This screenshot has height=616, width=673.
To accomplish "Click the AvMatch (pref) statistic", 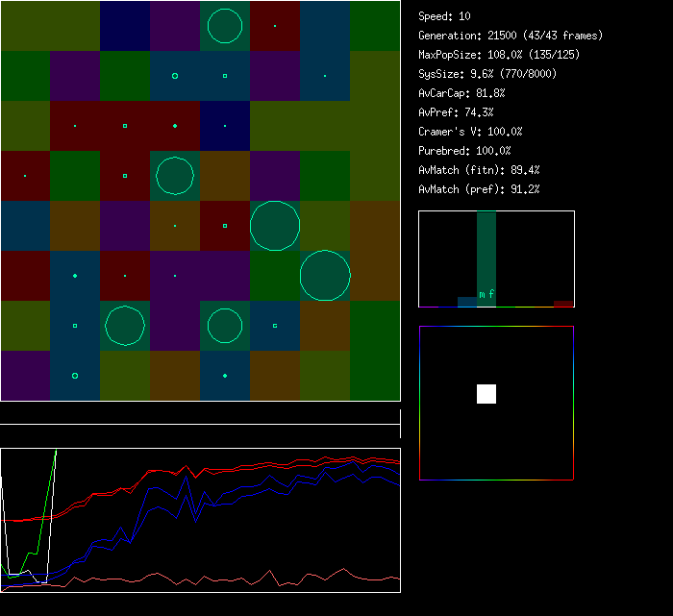I will tap(479, 189).
